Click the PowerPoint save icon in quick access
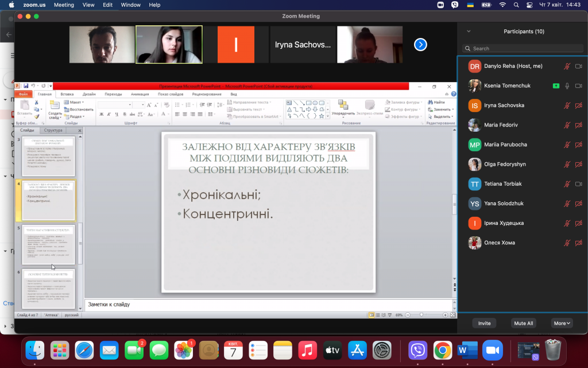The width and height of the screenshot is (588, 368). (26, 86)
